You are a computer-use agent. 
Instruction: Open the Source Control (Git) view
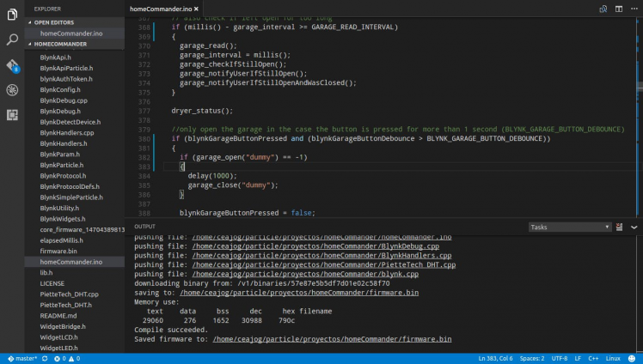pyautogui.click(x=12, y=65)
